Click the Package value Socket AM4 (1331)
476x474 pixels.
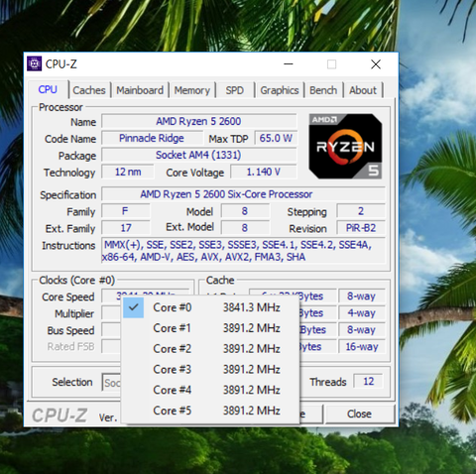point(198,155)
